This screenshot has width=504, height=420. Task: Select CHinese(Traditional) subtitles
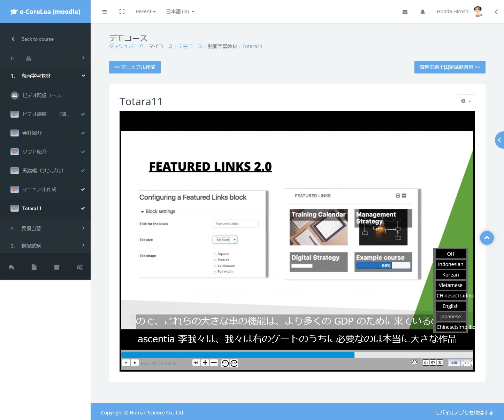451,296
